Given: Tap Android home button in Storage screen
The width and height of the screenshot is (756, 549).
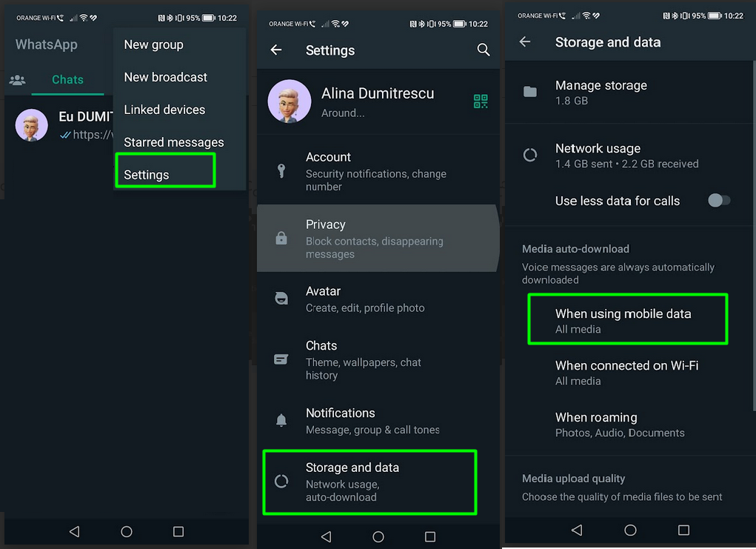Looking at the screenshot, I should (630, 530).
